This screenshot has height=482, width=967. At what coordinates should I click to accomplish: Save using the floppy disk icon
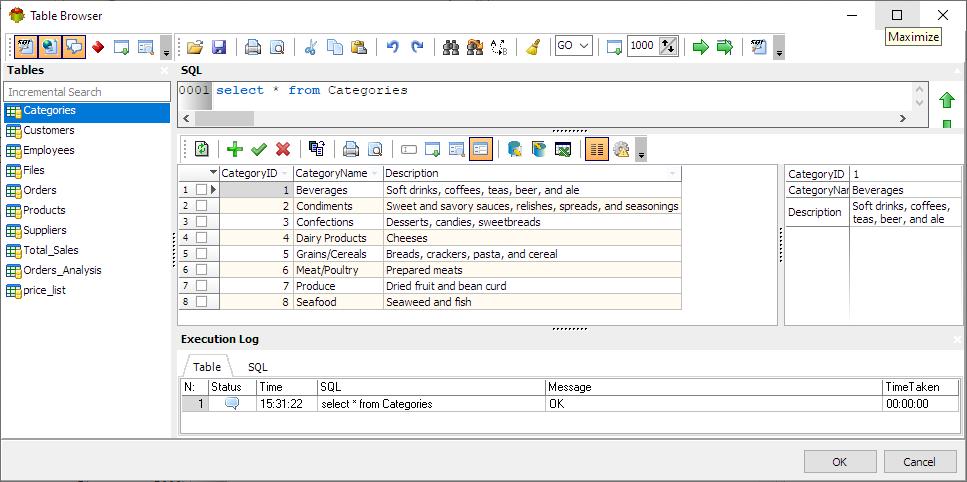(219, 47)
